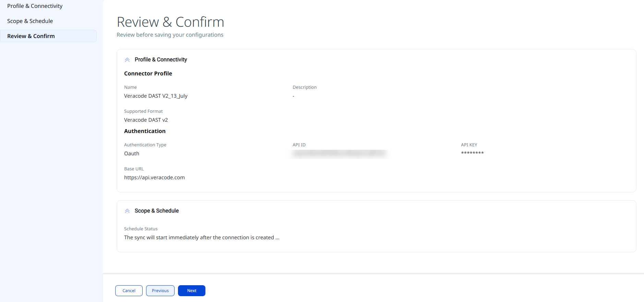Viewport: 644px width, 302px height.
Task: Click the Profile & Connectivity section header
Action: 161,60
